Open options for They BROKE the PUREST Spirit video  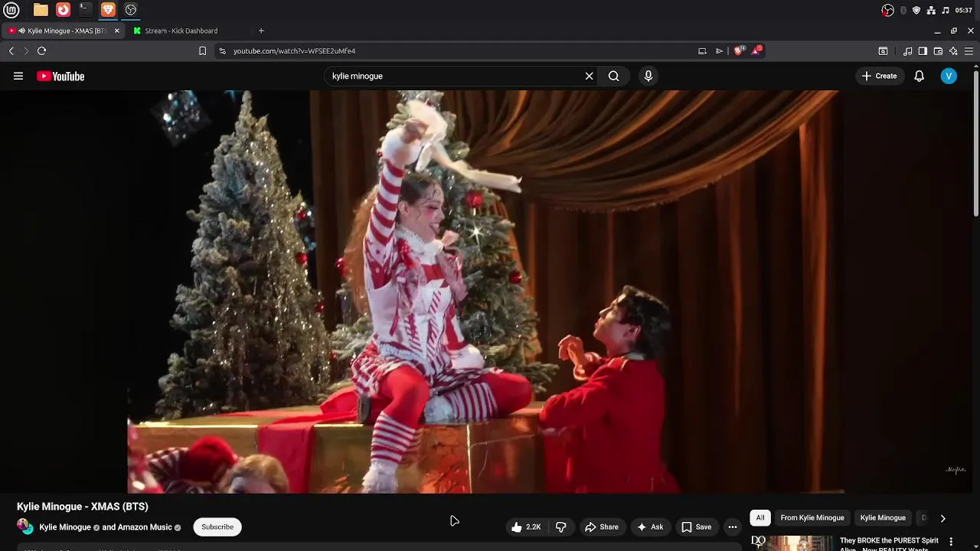pos(952,541)
